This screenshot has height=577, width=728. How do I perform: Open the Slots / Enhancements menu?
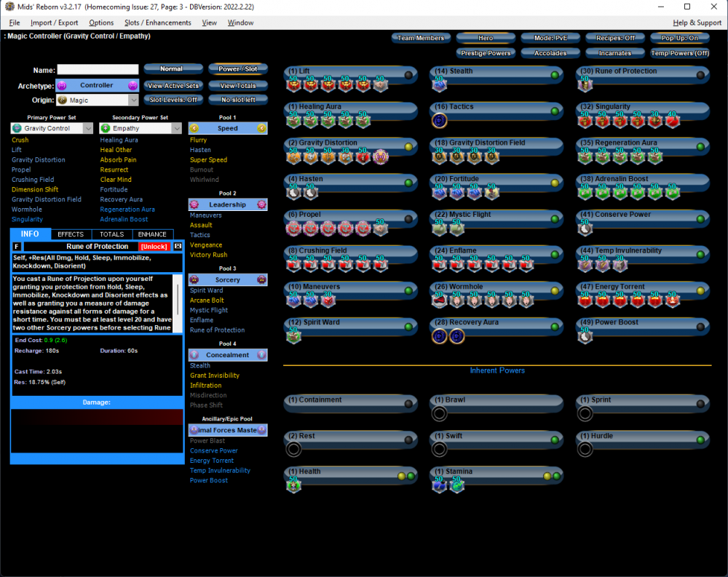(157, 23)
